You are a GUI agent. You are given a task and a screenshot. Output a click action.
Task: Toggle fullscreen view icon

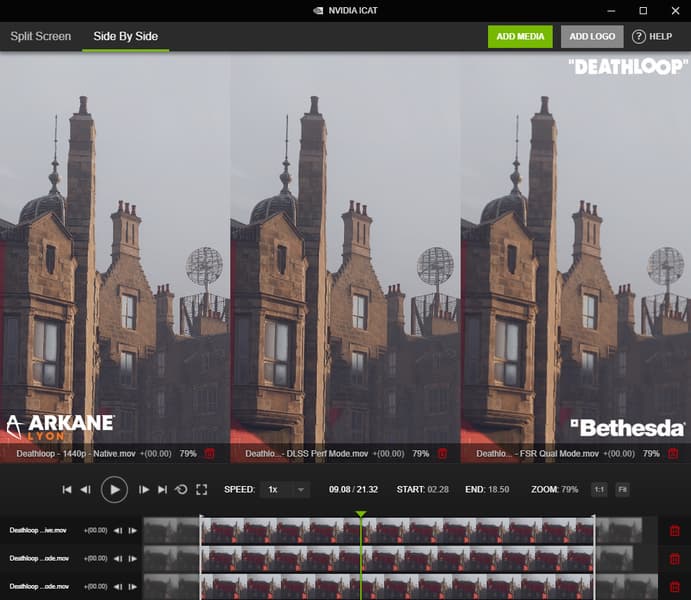pyautogui.click(x=201, y=489)
